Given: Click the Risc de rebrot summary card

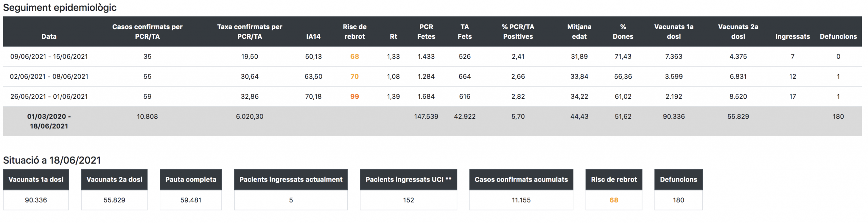Looking at the screenshot, I should [613, 189].
